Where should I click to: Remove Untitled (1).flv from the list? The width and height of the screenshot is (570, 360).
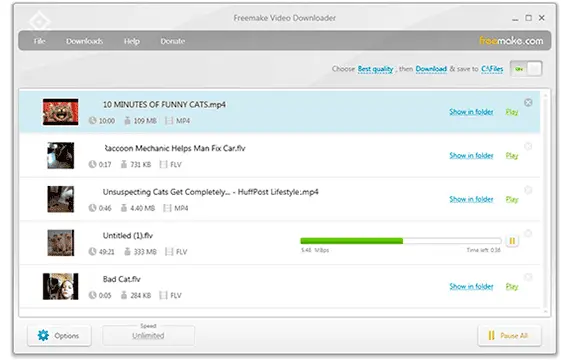(x=528, y=233)
